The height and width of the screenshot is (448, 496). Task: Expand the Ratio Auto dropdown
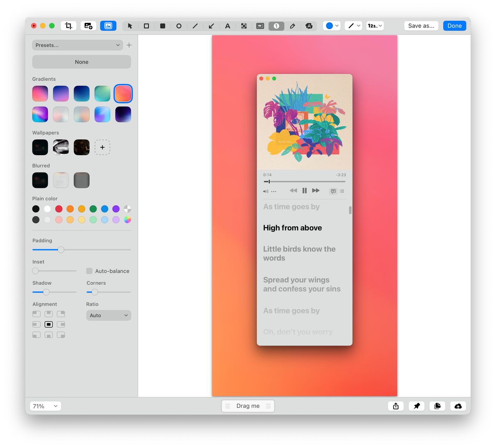[108, 315]
